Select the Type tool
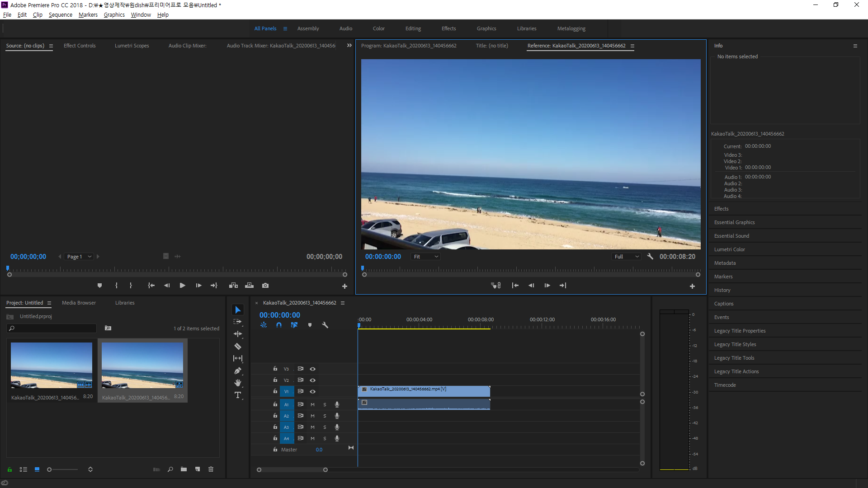868x488 pixels. 237,395
